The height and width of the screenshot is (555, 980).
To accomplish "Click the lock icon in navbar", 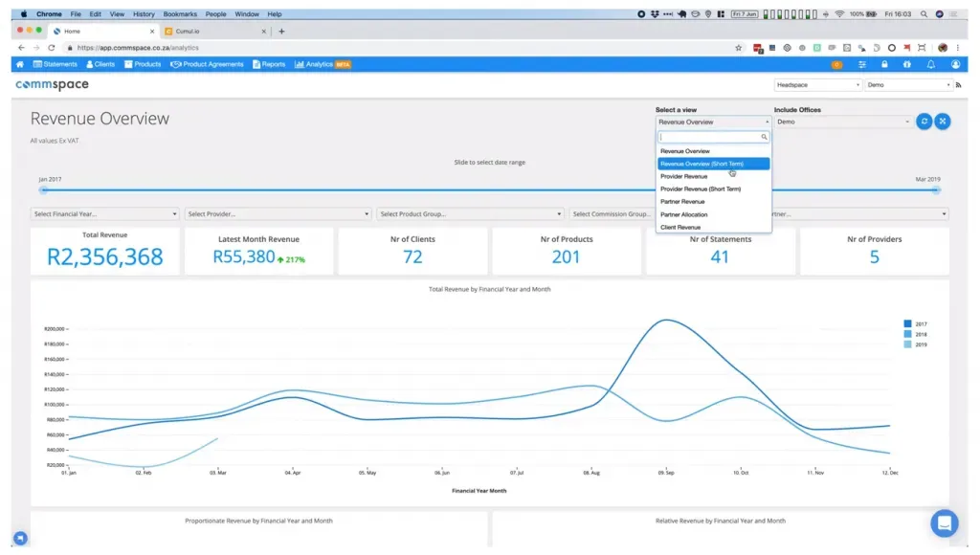I will coord(884,64).
